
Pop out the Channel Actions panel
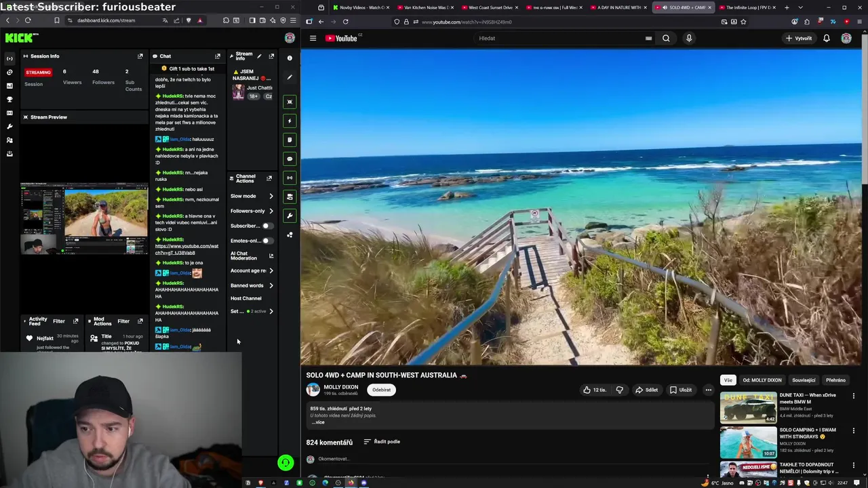269,178
